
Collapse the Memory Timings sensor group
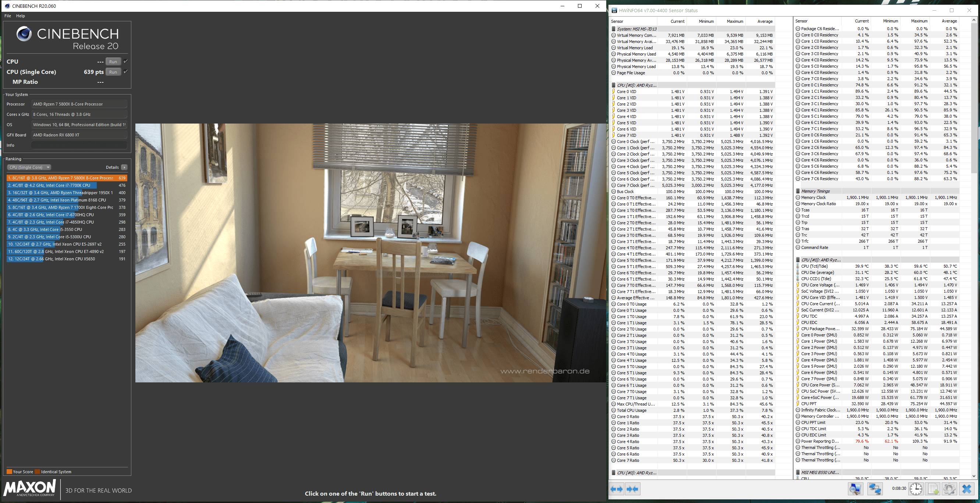(798, 191)
